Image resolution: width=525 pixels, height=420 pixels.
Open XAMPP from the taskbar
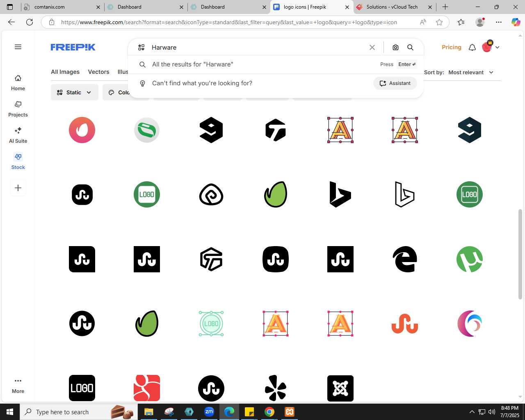coord(290,412)
